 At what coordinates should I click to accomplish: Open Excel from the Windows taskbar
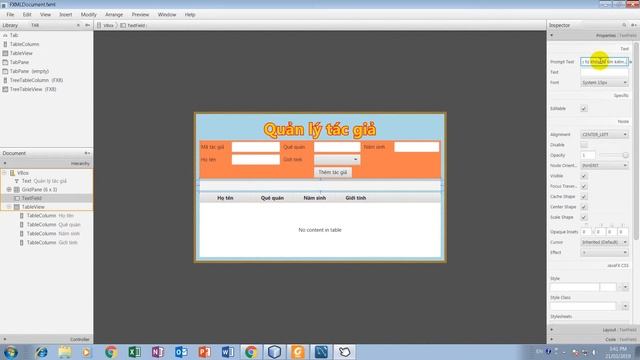[x=134, y=352]
